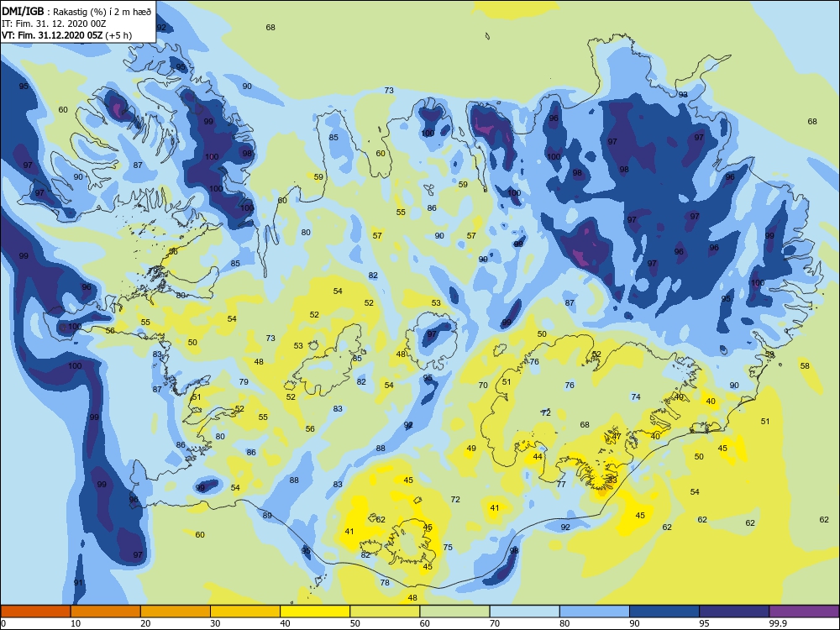This screenshot has height=630, width=840.
Task: Click the dark blue 90–95 legend swatch
Action: click(664, 612)
